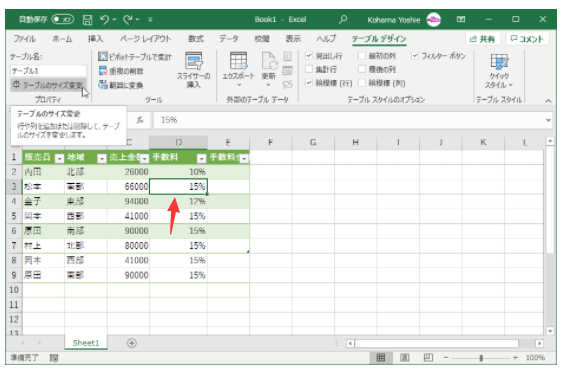Select row 10 header
The height and width of the screenshot is (369, 562).
coord(14,290)
